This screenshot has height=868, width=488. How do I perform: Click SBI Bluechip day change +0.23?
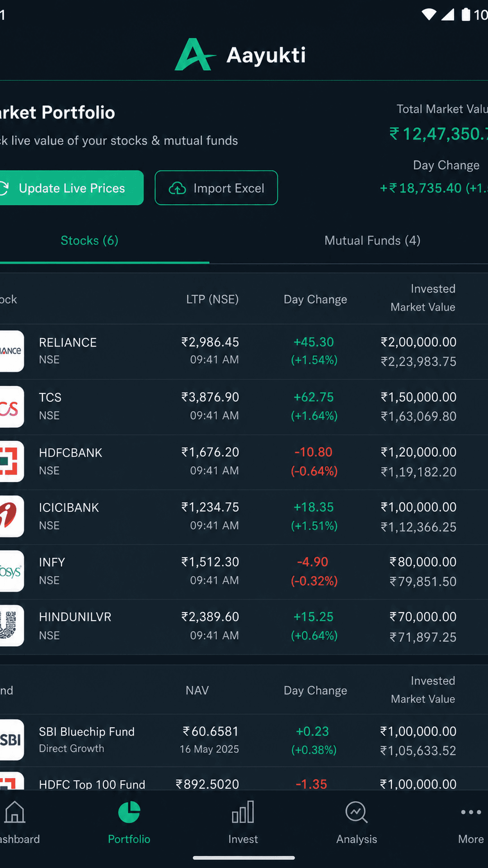[x=312, y=731]
